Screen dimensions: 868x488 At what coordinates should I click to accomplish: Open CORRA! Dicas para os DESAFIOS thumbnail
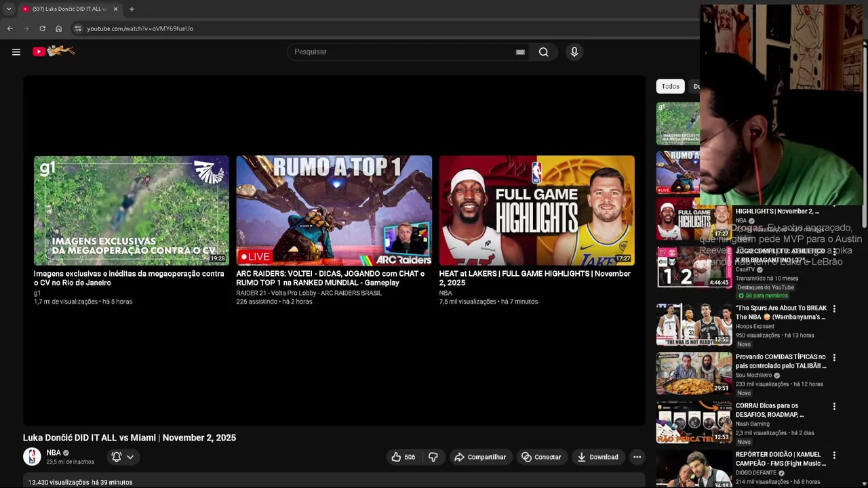694,422
